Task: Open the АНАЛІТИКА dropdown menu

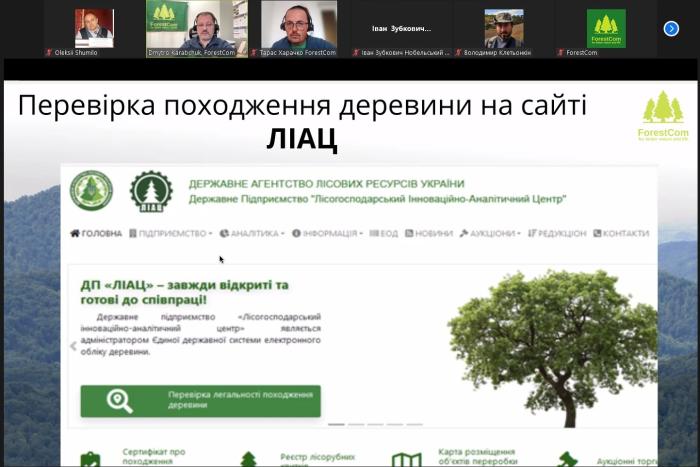Action: click(251, 233)
